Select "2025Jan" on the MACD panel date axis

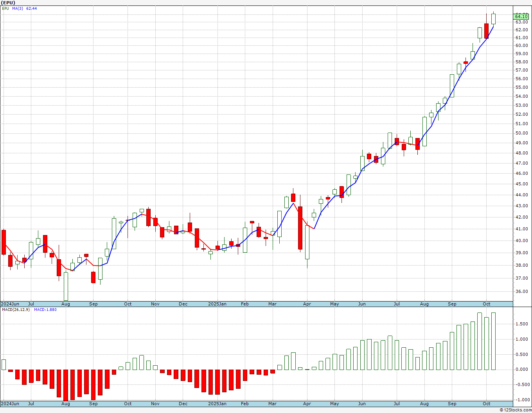[x=217, y=404]
